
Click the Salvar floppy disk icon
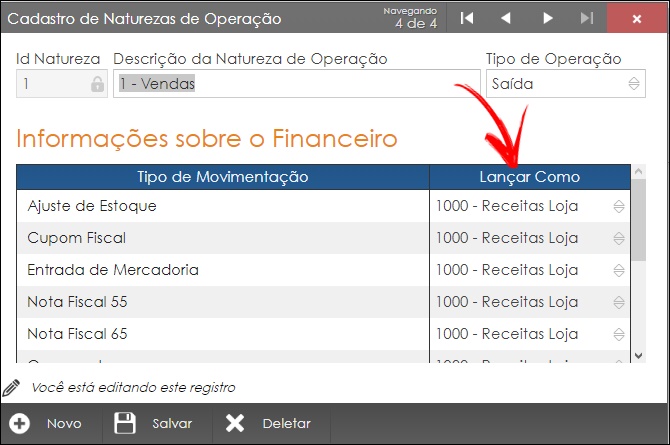(x=125, y=423)
